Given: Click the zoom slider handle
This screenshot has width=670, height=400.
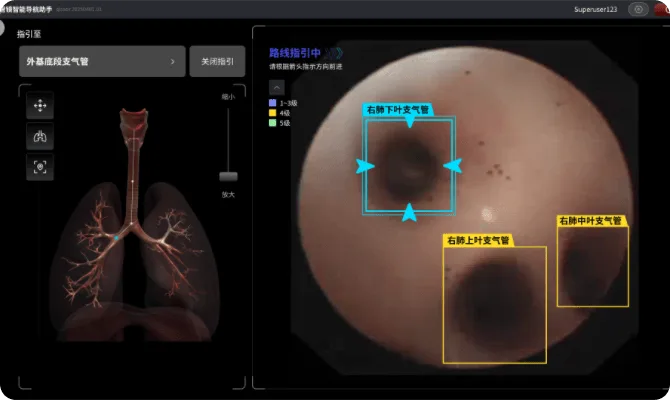Looking at the screenshot, I should [x=228, y=176].
